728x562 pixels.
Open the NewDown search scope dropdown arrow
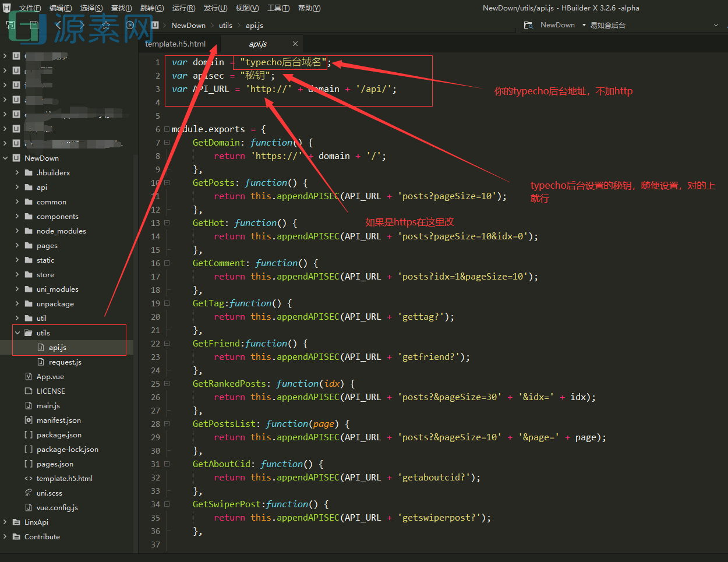click(x=584, y=25)
